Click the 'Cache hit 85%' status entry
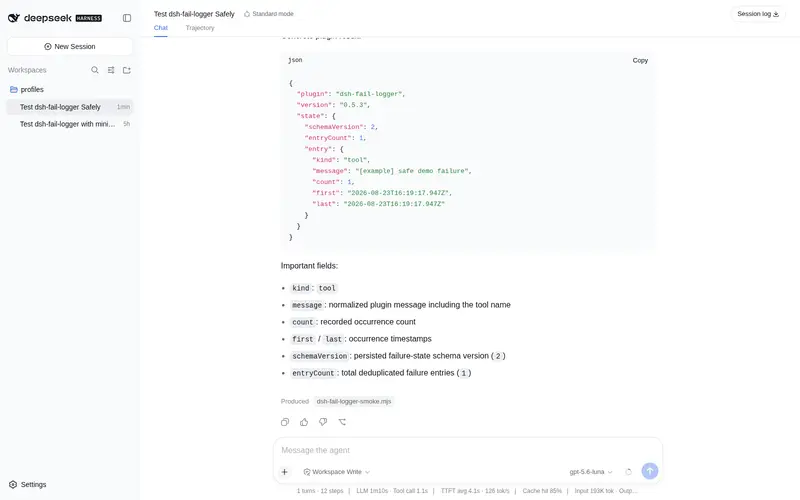 click(x=542, y=491)
